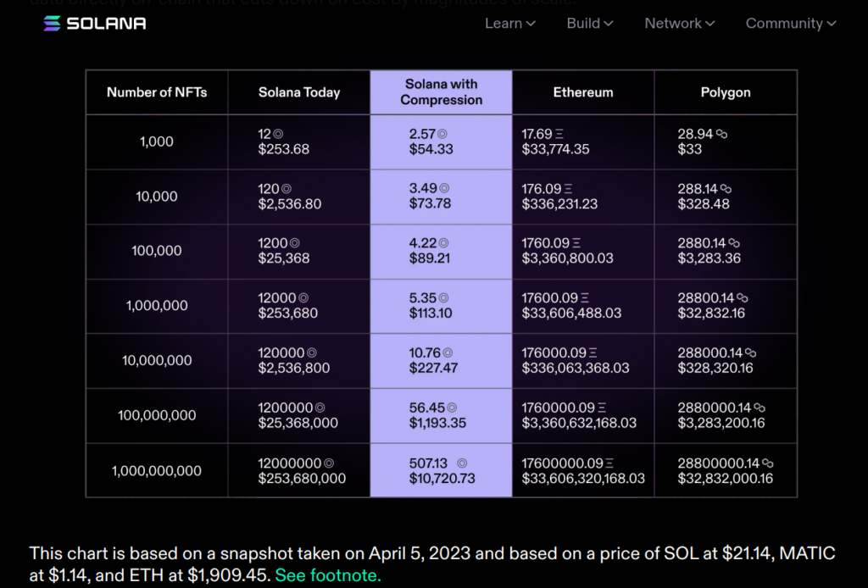Click the $32,832,000.16 Polygon cost
This screenshot has height=588, width=868.
[x=726, y=479]
